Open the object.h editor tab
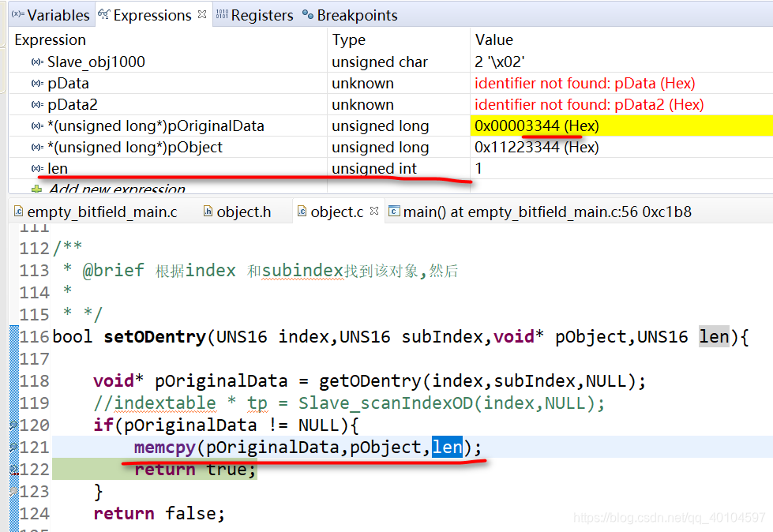 click(238, 212)
